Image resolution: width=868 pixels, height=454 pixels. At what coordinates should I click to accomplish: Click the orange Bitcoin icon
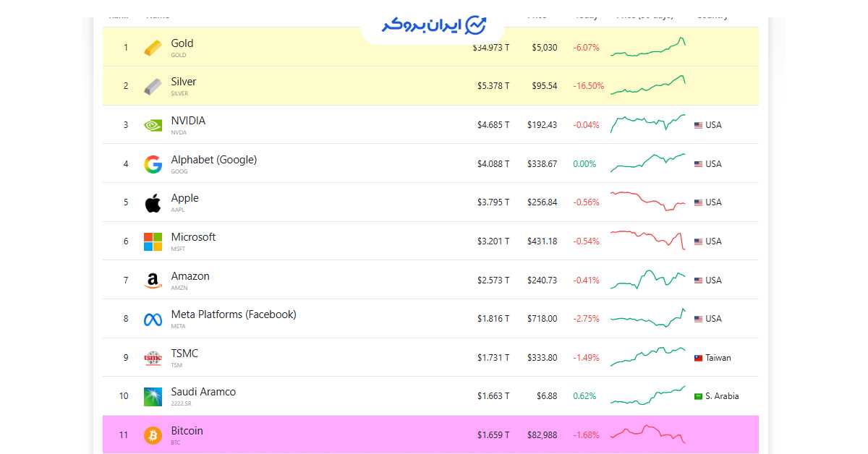pyautogui.click(x=153, y=435)
